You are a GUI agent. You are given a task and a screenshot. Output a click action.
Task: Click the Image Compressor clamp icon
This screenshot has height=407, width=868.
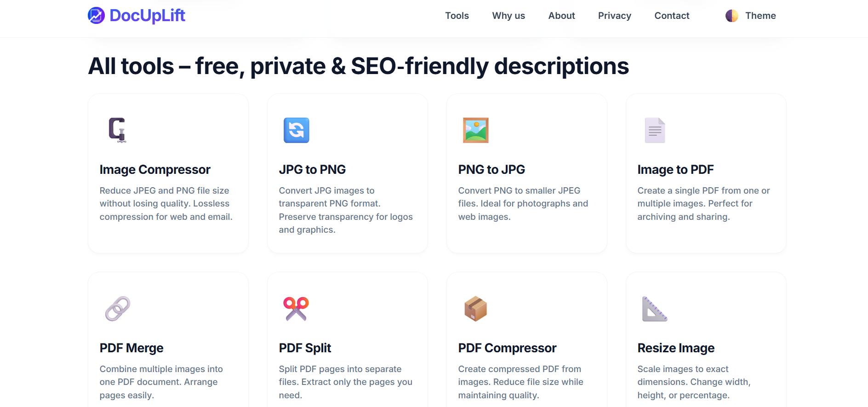[x=117, y=130]
